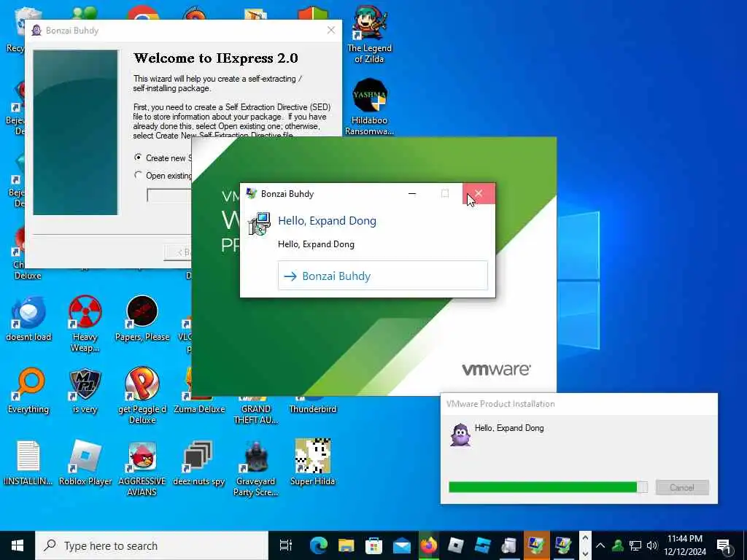Open Task View on the taskbar
Screen dimensions: 747x560
click(x=286, y=545)
